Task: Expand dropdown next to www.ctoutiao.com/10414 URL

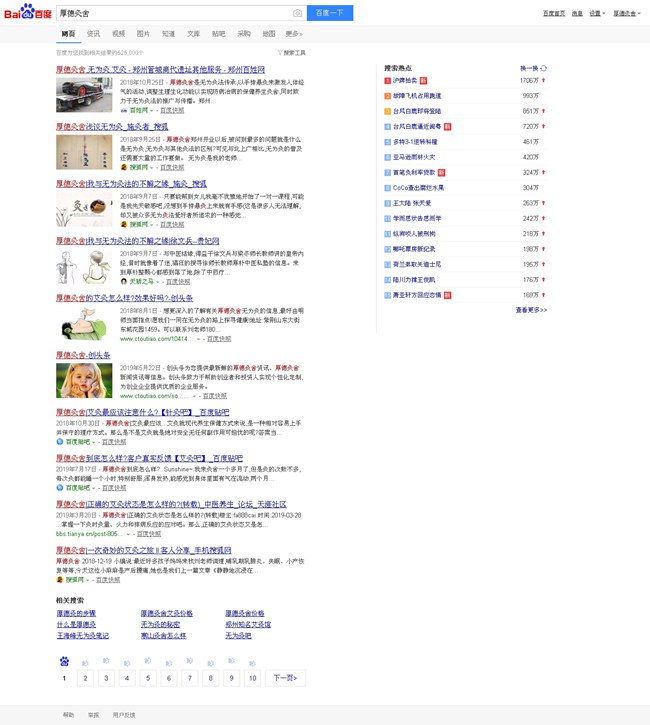Action: (198, 339)
